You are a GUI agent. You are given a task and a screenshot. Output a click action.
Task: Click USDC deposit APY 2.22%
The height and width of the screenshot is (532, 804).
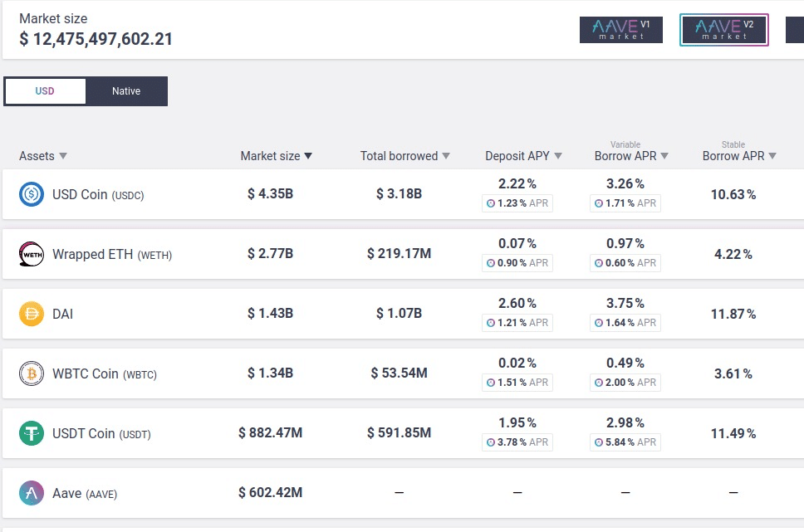(x=517, y=183)
